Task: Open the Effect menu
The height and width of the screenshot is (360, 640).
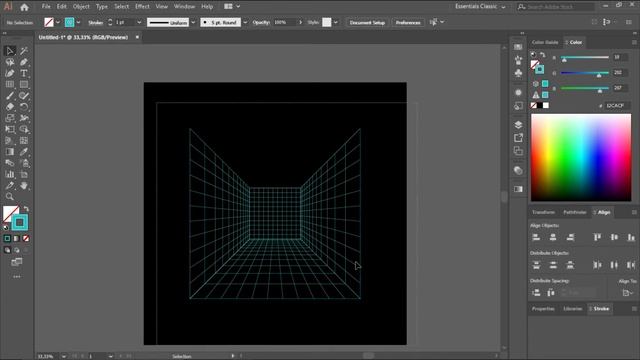Action: pos(142,7)
